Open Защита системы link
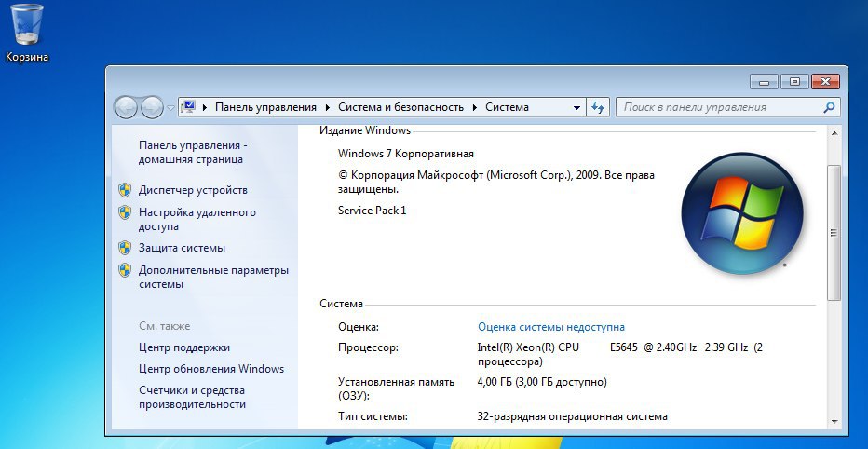This screenshot has width=868, height=449. pyautogui.click(x=182, y=248)
